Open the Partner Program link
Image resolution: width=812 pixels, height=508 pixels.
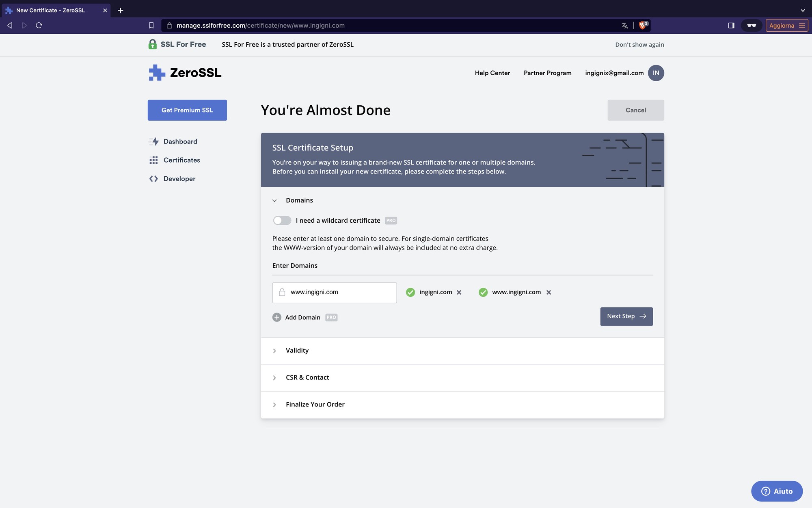pyautogui.click(x=547, y=73)
